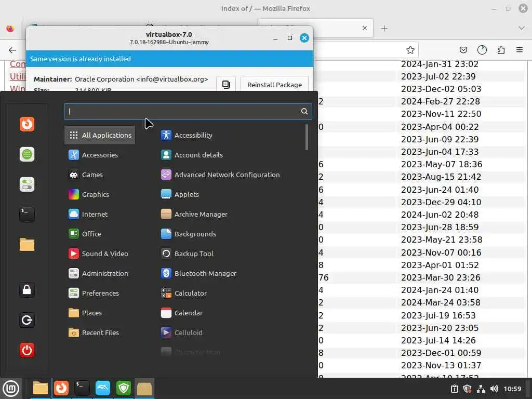The height and width of the screenshot is (399, 532).
Task: Launch Calculator app
Action: click(183, 293)
